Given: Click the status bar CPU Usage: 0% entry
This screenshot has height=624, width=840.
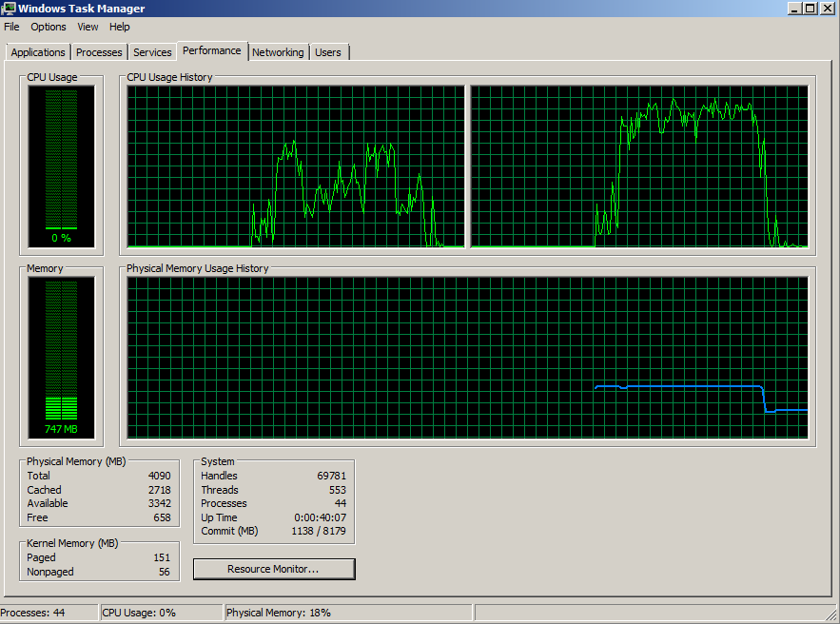Looking at the screenshot, I should 162,613.
